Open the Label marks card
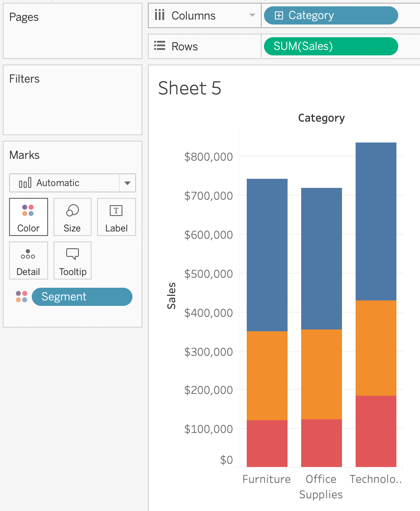The image size is (420, 511). click(116, 211)
